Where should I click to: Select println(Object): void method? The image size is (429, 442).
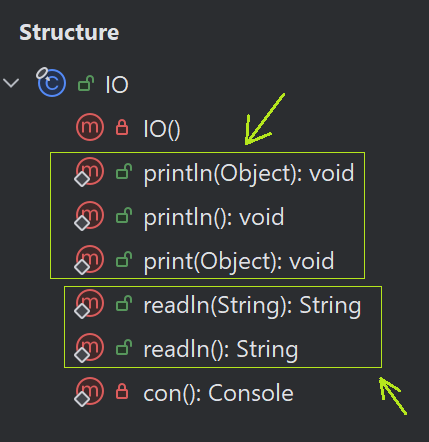pyautogui.click(x=249, y=174)
